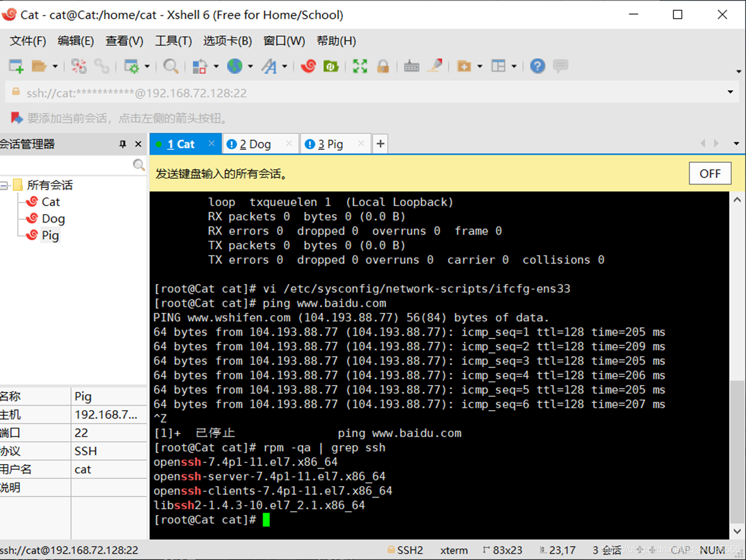Click the session manager search box
This screenshot has height=560, width=746.
(73, 165)
